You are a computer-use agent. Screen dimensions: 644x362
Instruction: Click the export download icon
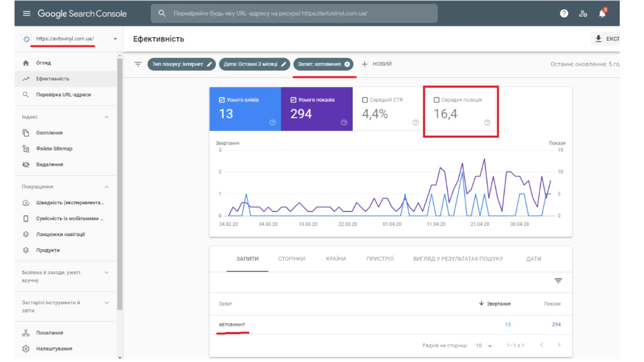click(598, 39)
